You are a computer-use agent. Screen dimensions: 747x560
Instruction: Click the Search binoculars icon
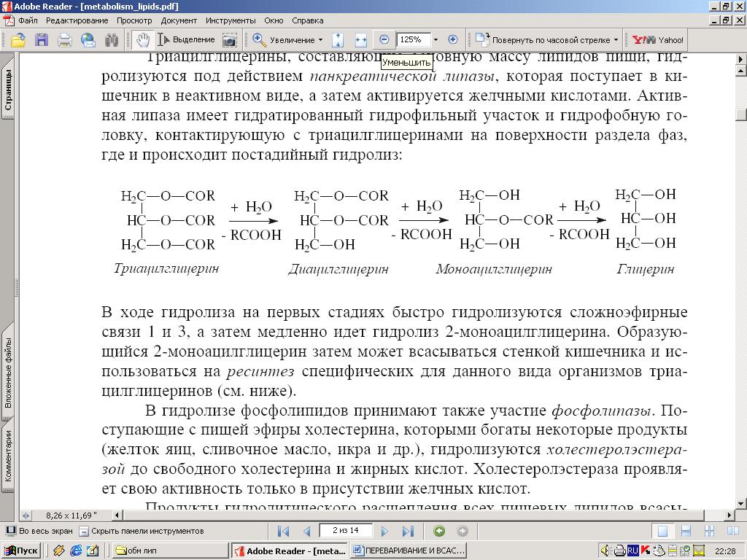coord(112,40)
